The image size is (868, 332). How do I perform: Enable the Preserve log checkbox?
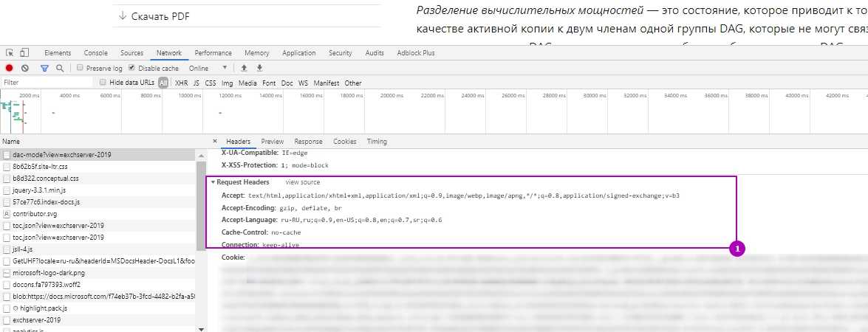tap(80, 68)
